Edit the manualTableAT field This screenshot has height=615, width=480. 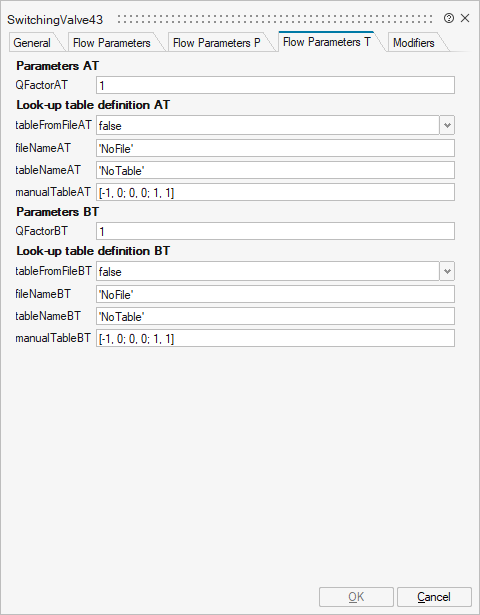(x=275, y=192)
